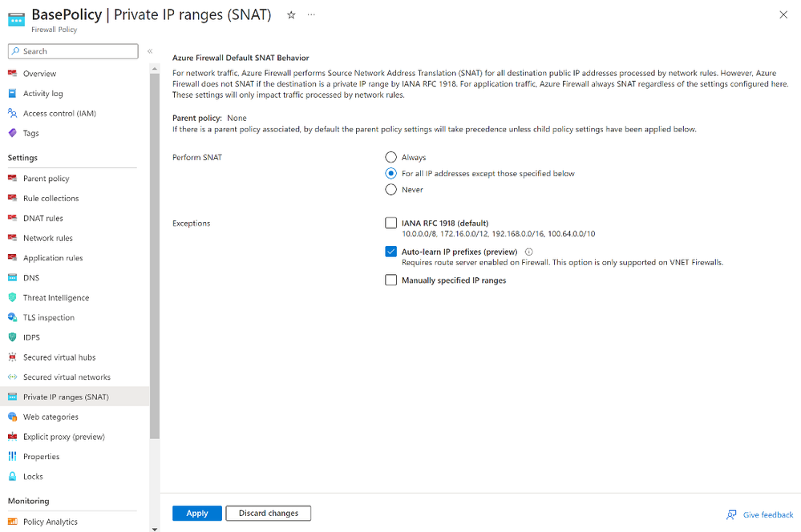Click the Overview icon in sidebar
Screen dimensions: 801x532
12,74
